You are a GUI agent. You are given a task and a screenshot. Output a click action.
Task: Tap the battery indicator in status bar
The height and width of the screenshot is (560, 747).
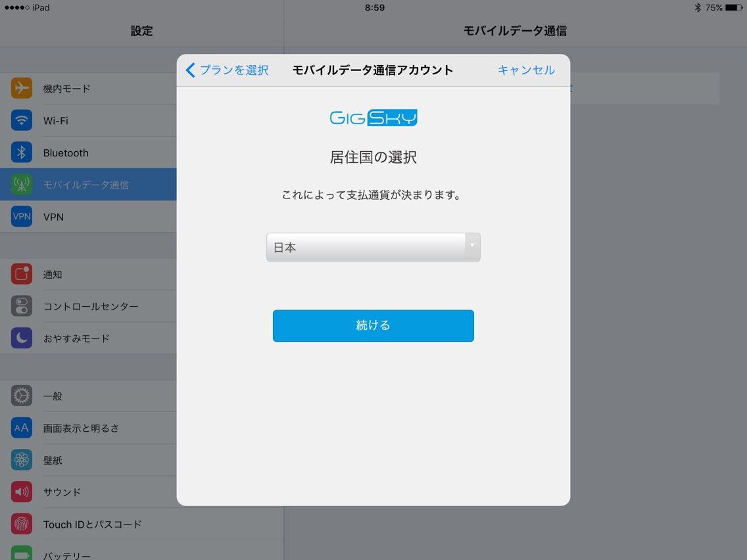(734, 8)
